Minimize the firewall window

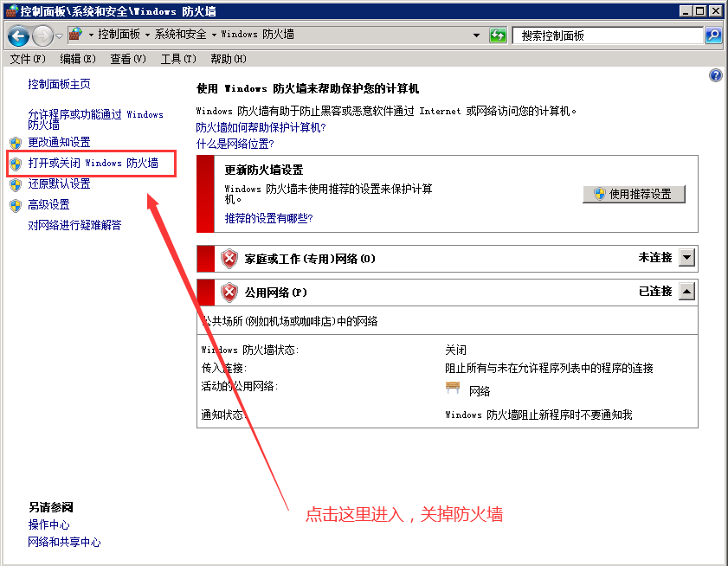point(686,11)
